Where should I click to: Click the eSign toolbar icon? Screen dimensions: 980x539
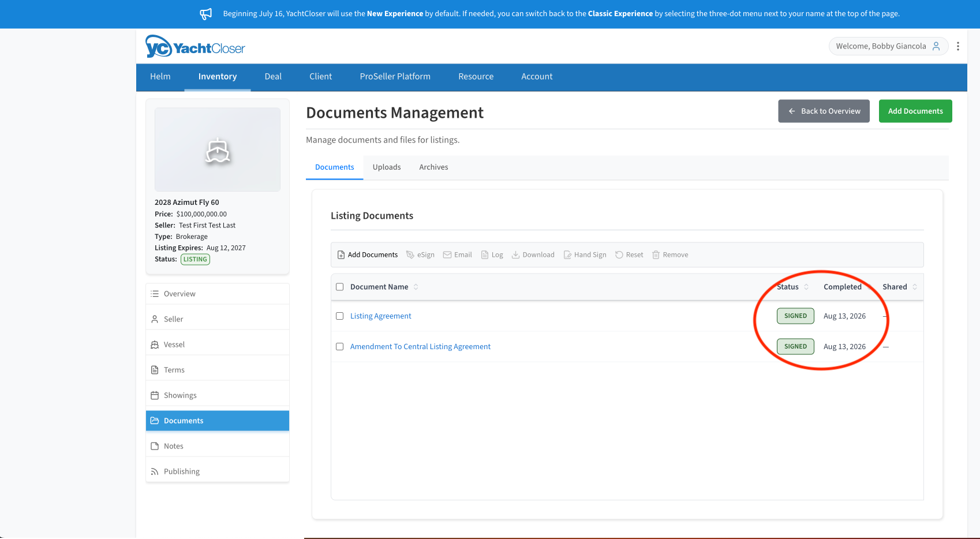[410, 254]
